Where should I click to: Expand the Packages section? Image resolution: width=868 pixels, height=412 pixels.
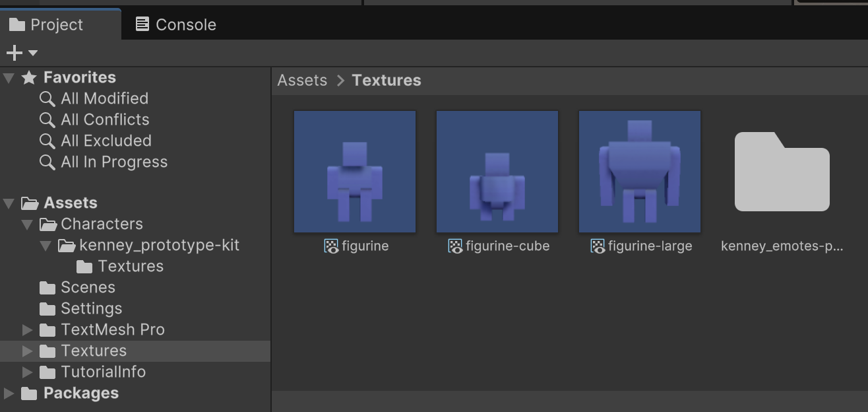(x=9, y=394)
